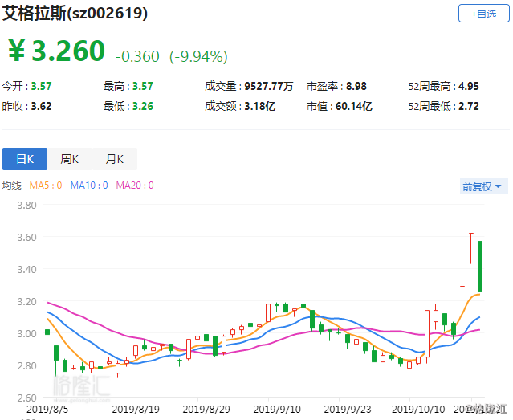Click the 2019/10/10 date axis label
The image size is (513, 420).
418,410
